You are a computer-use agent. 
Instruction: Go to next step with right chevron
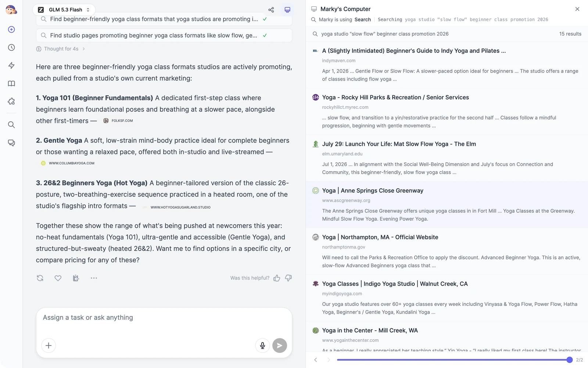(329, 360)
